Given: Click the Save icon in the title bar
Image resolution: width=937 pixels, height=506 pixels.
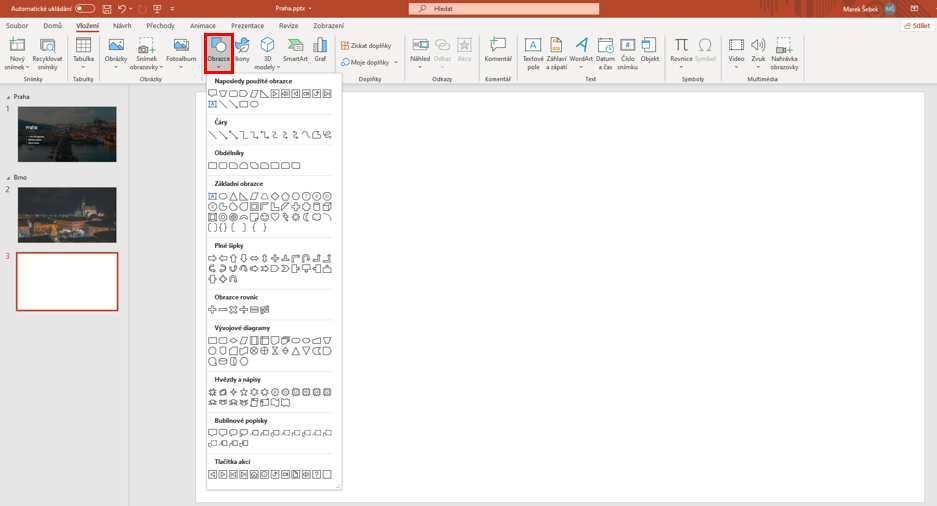Looking at the screenshot, I should (x=106, y=8).
